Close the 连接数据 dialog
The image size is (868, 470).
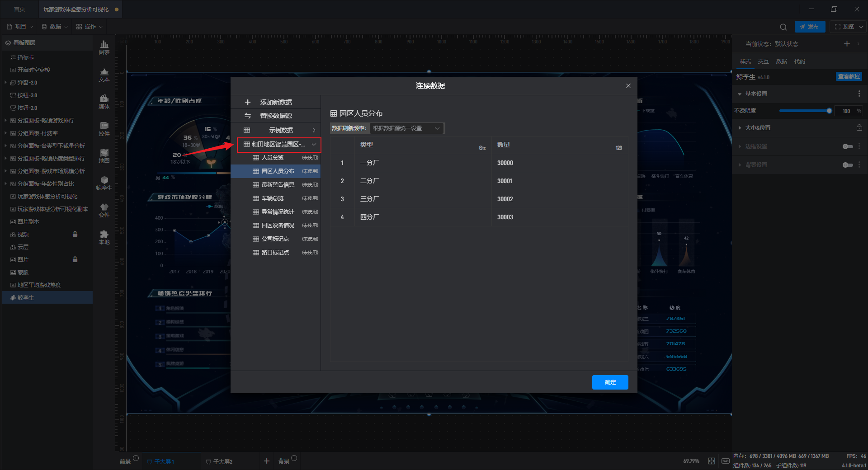(x=628, y=86)
